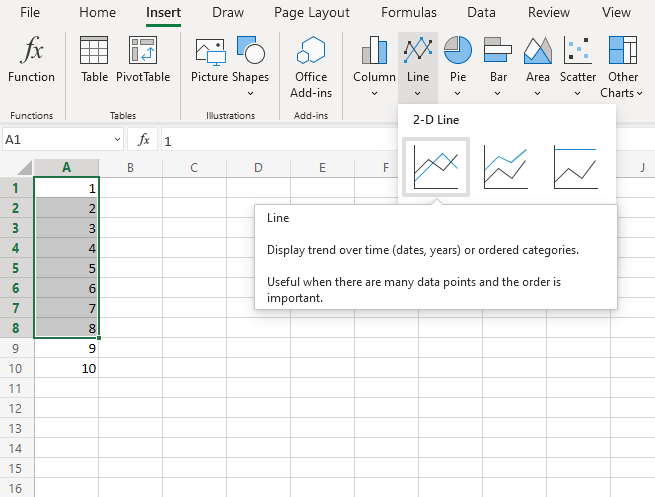Expand the Column chart dropdown
Screen dimensions: 655x497
coord(374,65)
